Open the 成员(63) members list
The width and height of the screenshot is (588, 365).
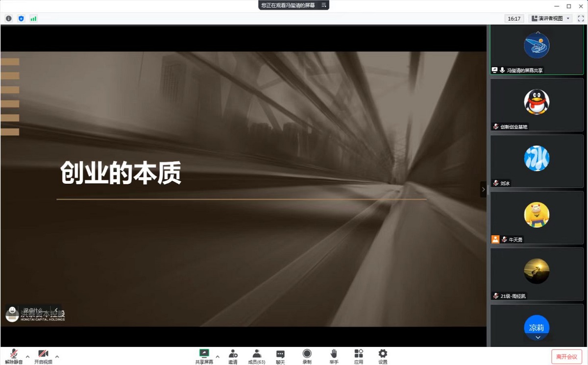tap(256, 356)
